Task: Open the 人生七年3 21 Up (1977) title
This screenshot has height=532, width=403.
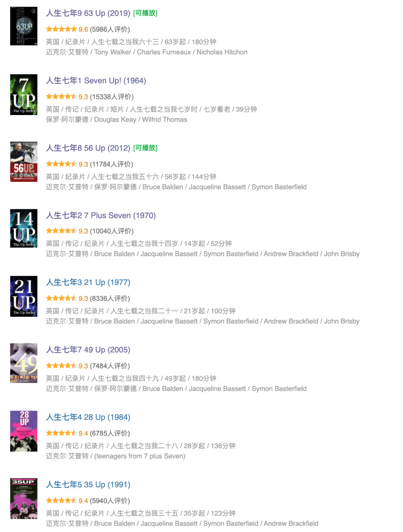Action: [x=88, y=282]
